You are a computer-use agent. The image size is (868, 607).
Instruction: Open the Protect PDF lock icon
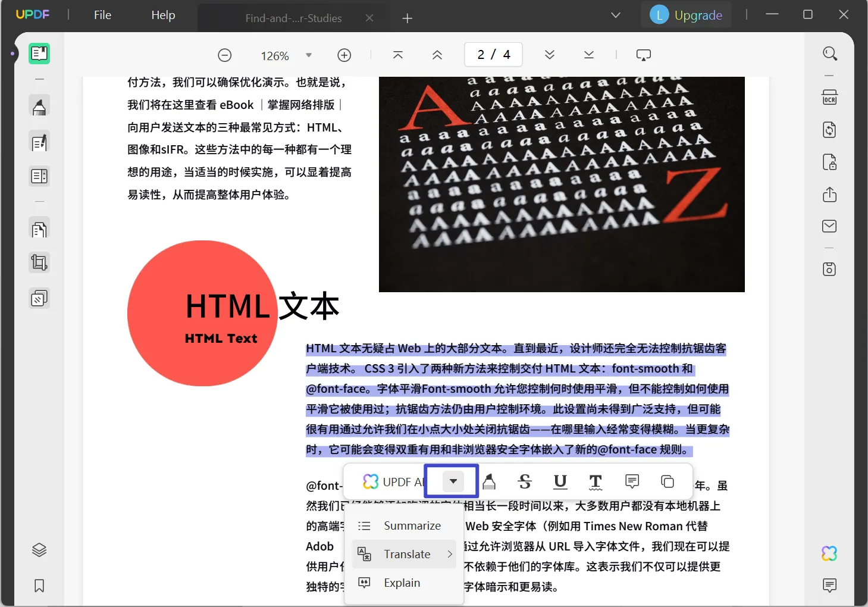(829, 162)
